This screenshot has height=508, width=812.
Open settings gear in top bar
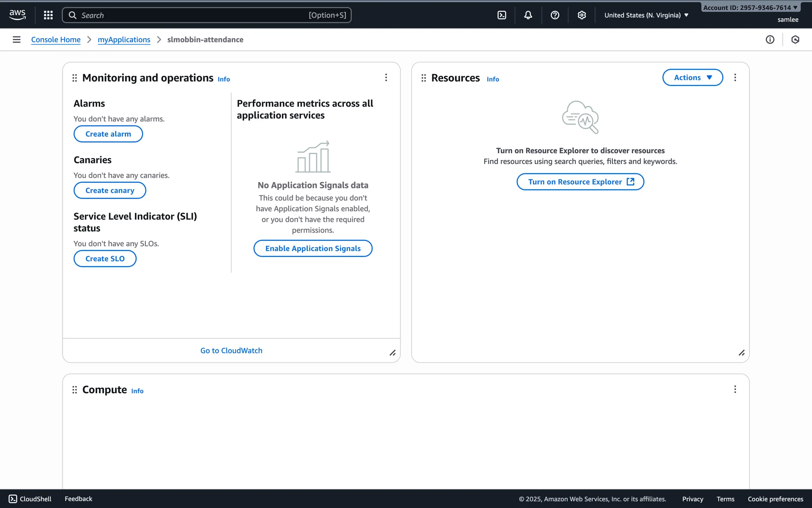[582, 15]
